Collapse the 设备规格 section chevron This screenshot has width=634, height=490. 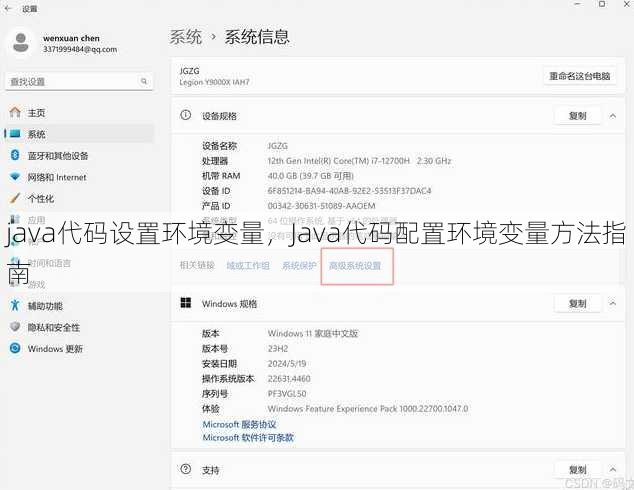(613, 116)
